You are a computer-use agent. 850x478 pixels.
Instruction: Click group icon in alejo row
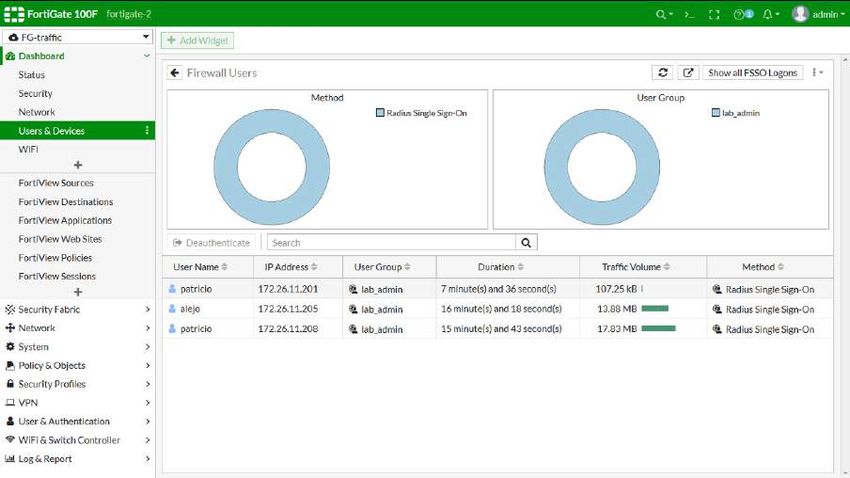pos(353,309)
